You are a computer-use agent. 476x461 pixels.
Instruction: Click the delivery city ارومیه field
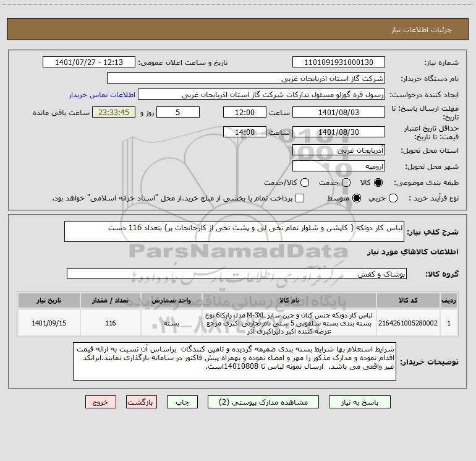point(339,166)
